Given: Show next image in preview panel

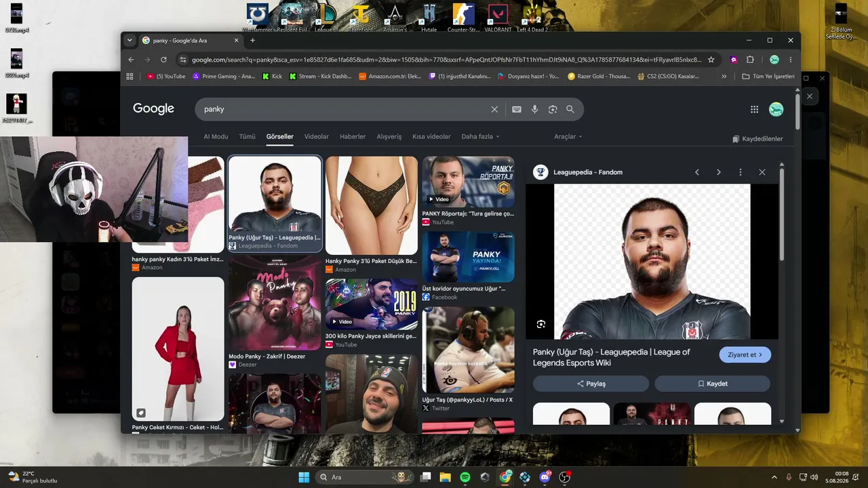Looking at the screenshot, I should tap(719, 172).
